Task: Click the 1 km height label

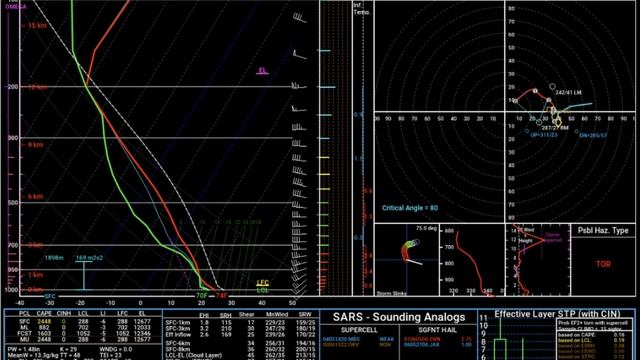Action: click(x=36, y=275)
